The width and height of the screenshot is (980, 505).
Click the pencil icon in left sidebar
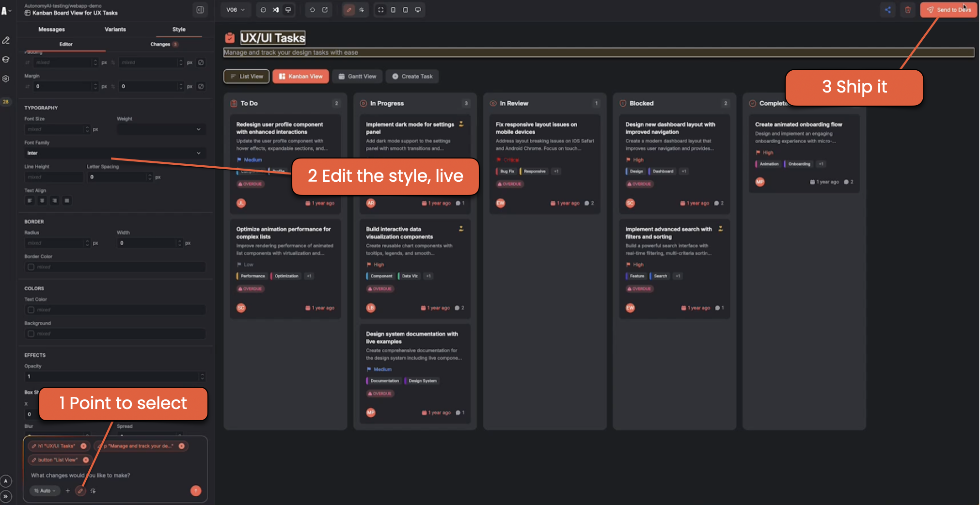[6, 41]
